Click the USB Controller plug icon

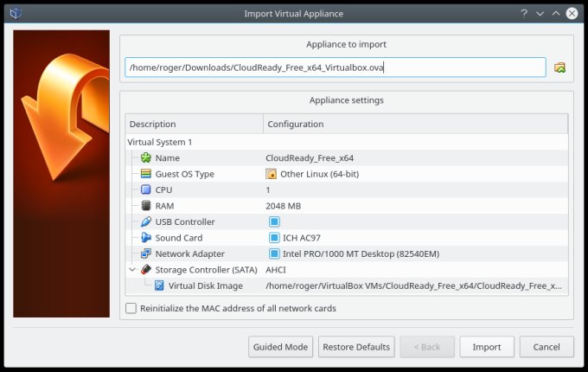pos(146,221)
